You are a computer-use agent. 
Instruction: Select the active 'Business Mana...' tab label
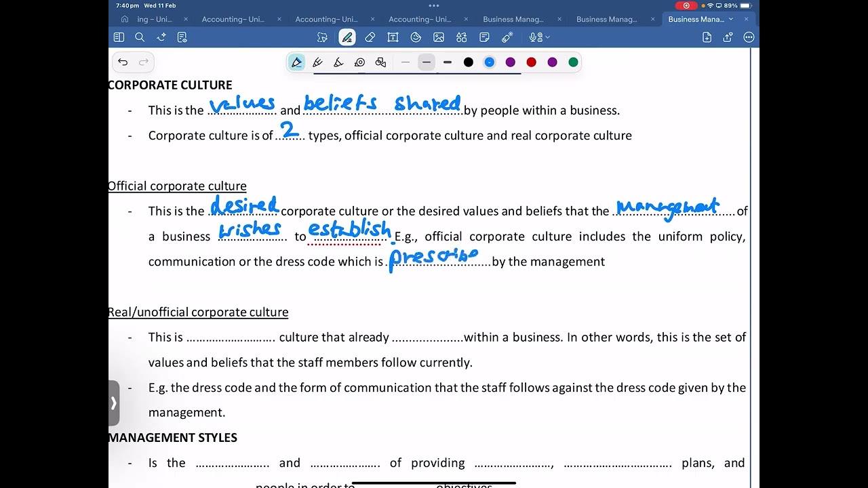point(696,19)
